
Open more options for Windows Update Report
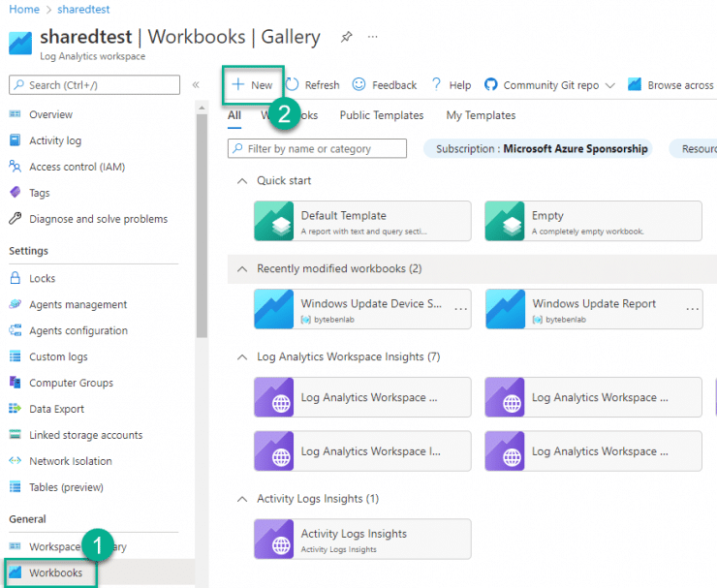tap(693, 310)
